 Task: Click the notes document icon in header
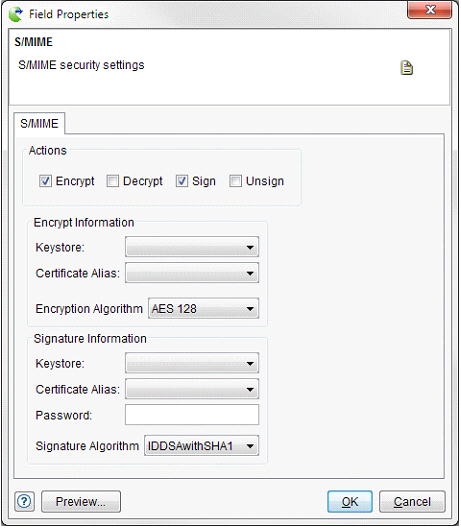(407, 67)
